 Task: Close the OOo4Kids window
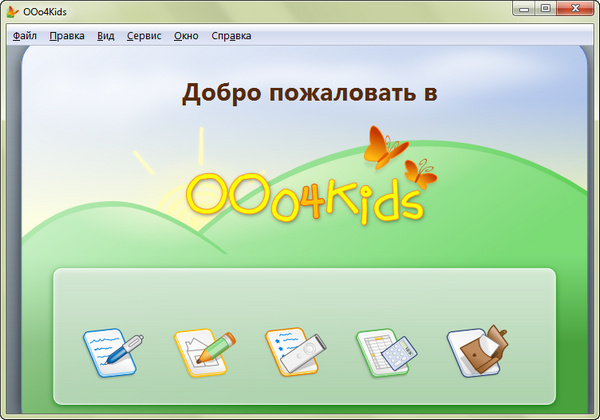(x=575, y=8)
